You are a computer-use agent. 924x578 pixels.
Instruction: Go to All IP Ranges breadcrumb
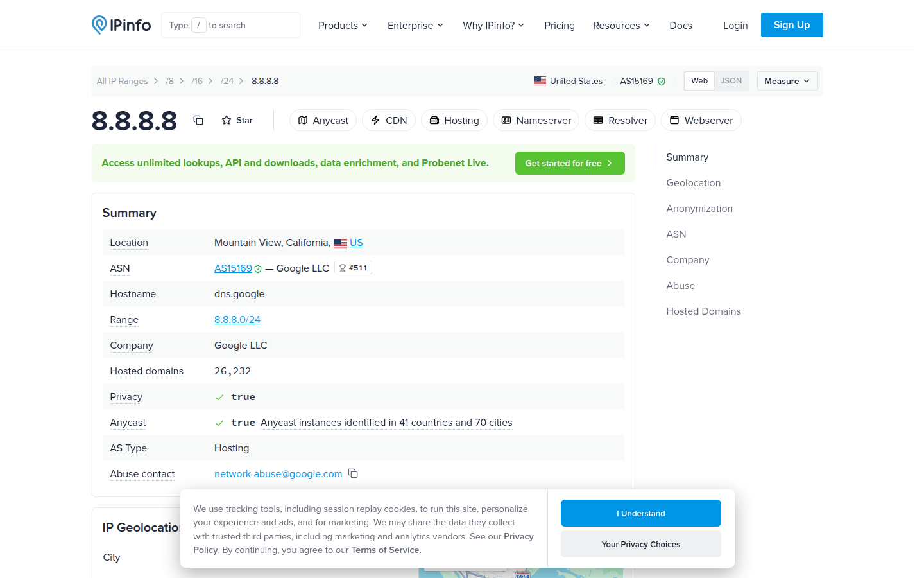tap(122, 81)
